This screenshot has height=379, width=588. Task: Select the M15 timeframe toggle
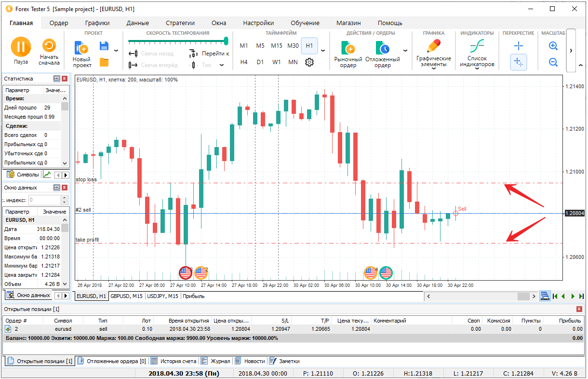(x=277, y=46)
